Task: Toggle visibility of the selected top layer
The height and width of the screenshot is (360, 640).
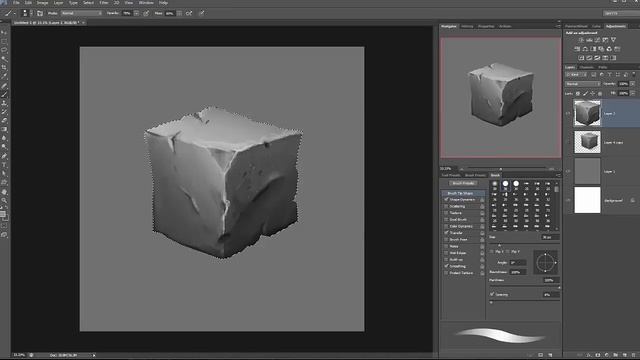Action: (568, 113)
